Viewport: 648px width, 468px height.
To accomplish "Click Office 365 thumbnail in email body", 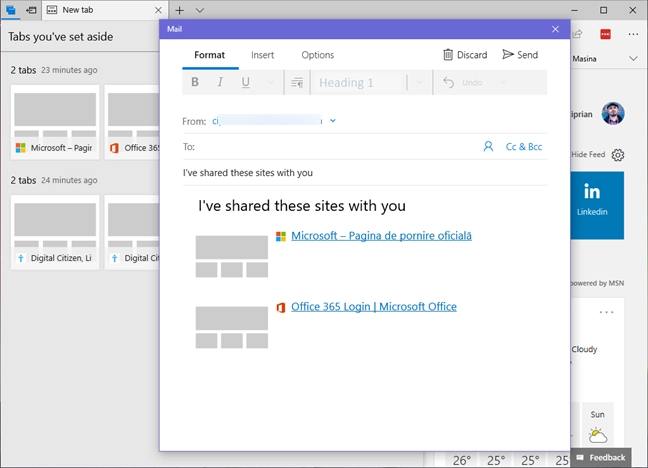I will [231, 327].
